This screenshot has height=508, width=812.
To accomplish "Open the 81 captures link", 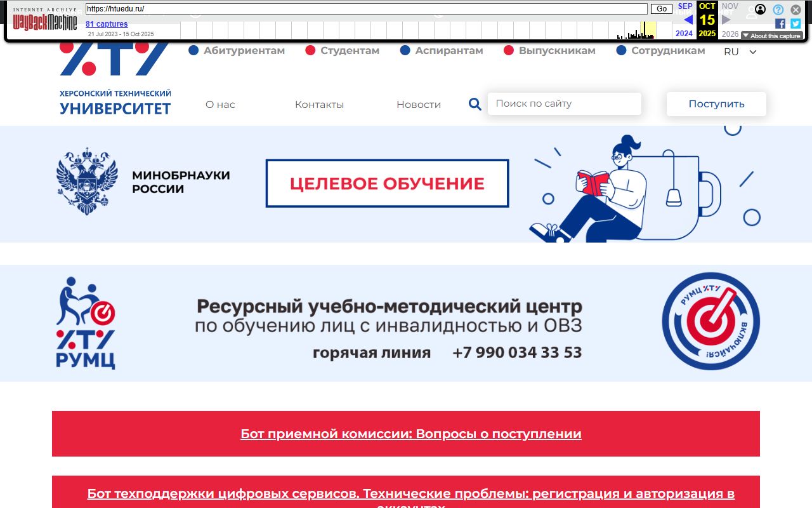I will tap(107, 24).
